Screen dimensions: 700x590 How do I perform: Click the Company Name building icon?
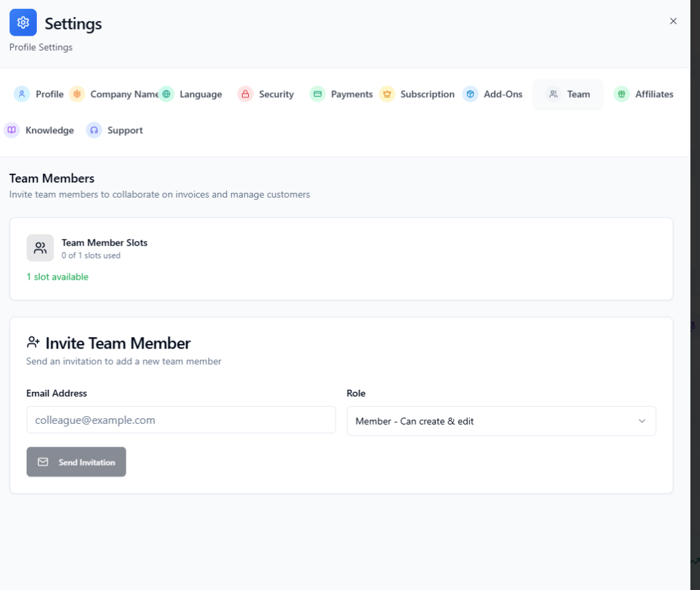point(77,94)
